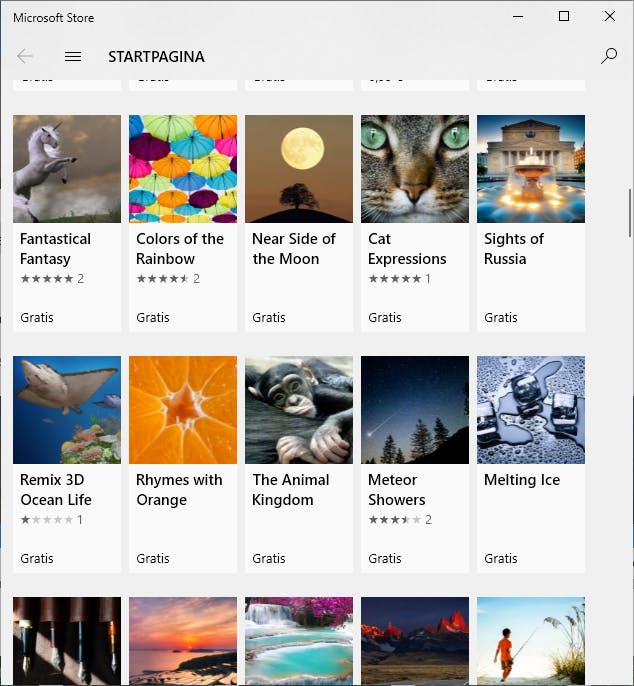
Task: Open the Colors of the Rainbow umbrellas thumbnail
Action: tap(183, 168)
